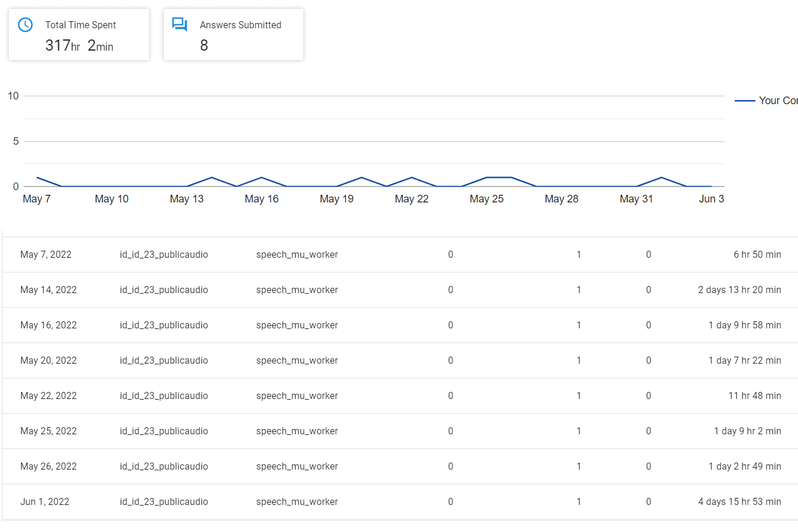Click speech_mu_worker in the May 26 row
Viewport: 798px width, 532px height.
[x=297, y=467]
